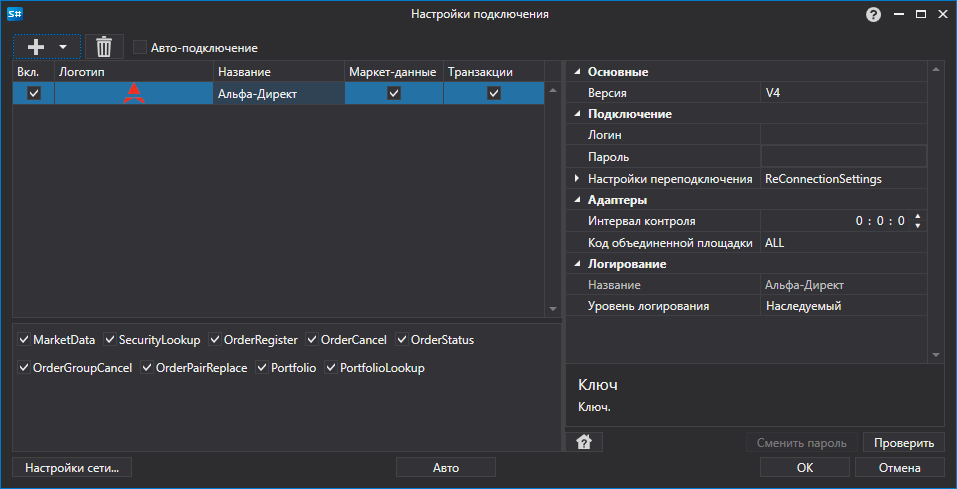This screenshot has width=957, height=489.
Task: Click the home help icon below the properties
Action: 584,442
